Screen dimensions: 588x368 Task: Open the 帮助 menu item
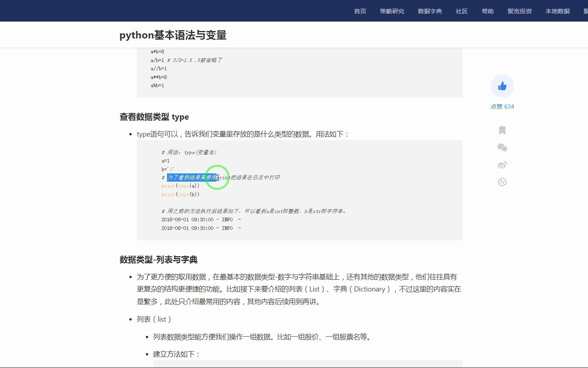coord(488,11)
